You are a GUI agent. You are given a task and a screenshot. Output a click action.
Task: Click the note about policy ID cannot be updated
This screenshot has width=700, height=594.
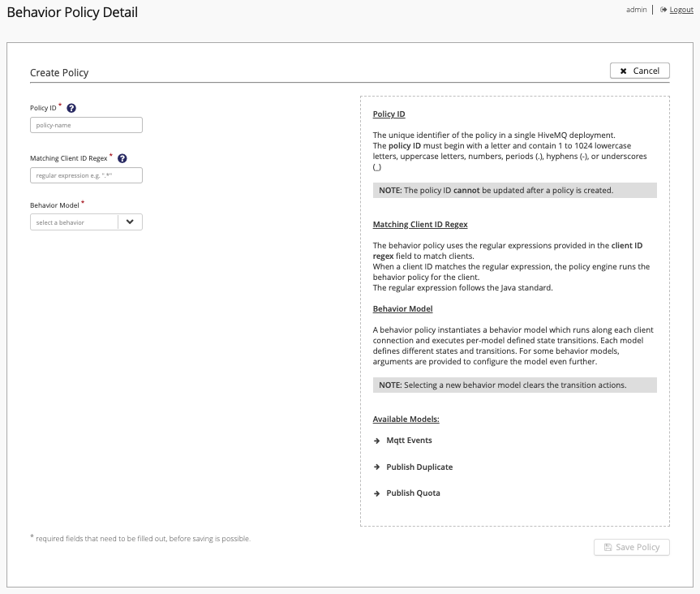515,190
